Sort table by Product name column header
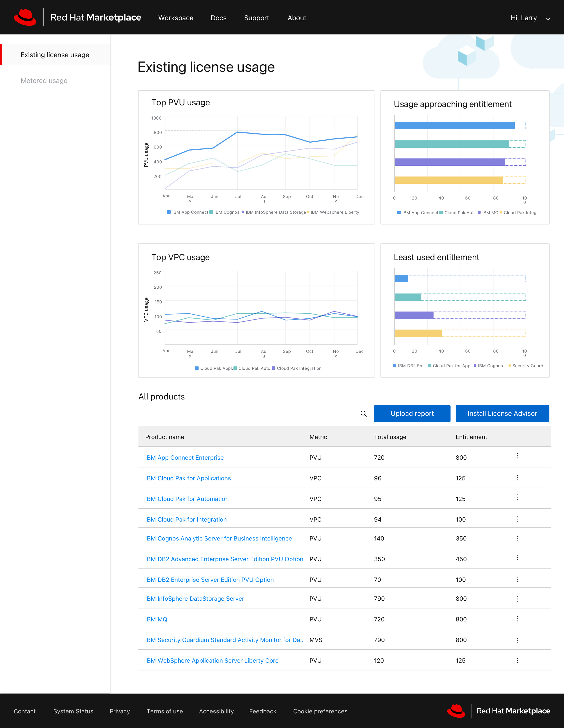 click(x=165, y=437)
